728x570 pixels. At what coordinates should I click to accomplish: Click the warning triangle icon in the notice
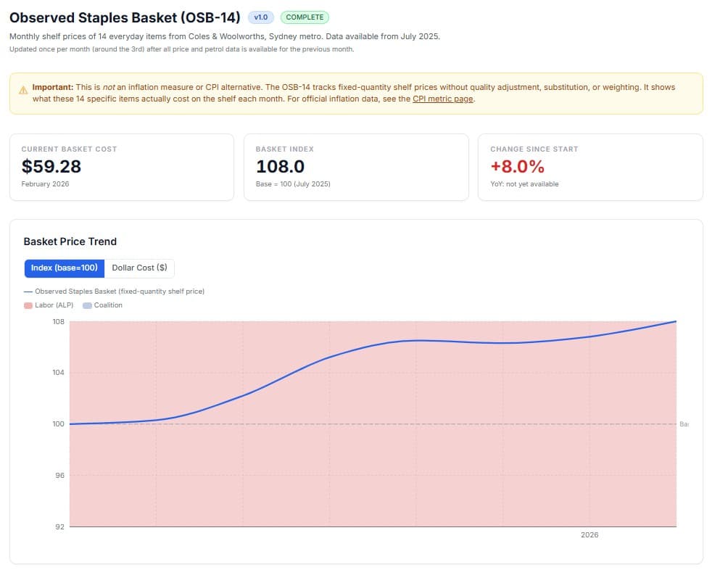[23, 91]
